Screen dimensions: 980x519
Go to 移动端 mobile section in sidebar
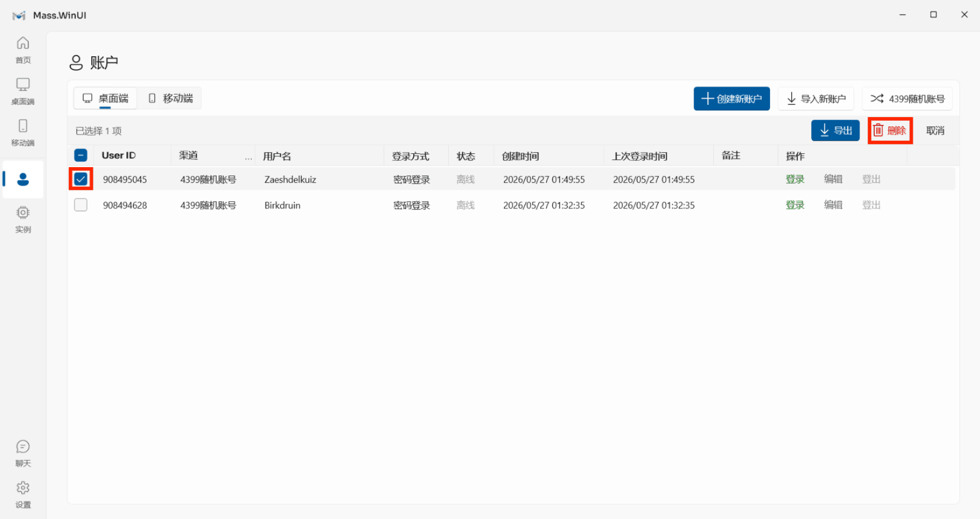tap(23, 133)
